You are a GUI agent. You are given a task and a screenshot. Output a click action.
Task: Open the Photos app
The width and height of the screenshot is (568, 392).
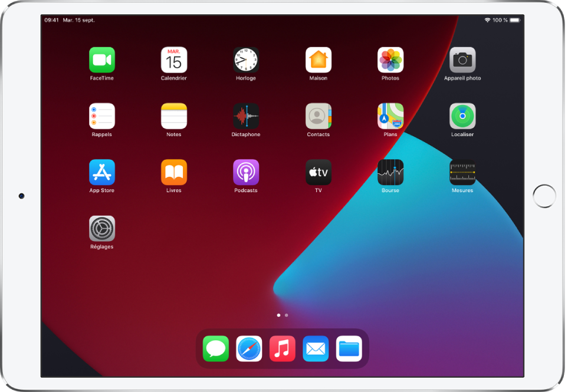coord(390,60)
